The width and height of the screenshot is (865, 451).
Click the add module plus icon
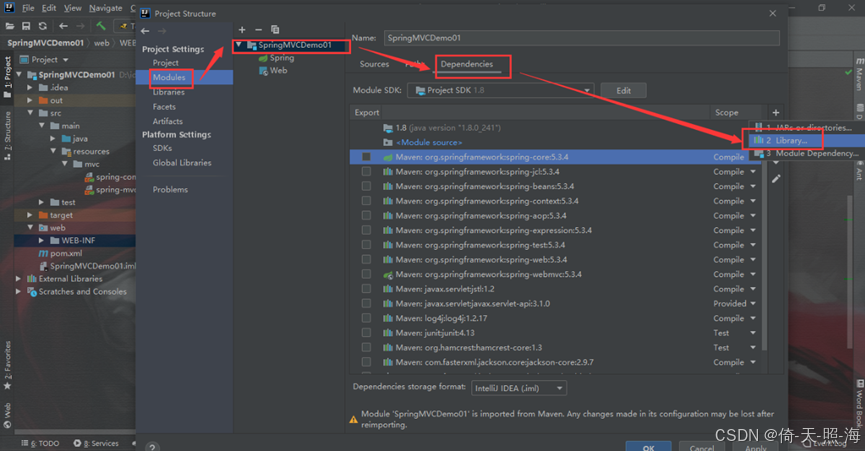pyautogui.click(x=242, y=30)
